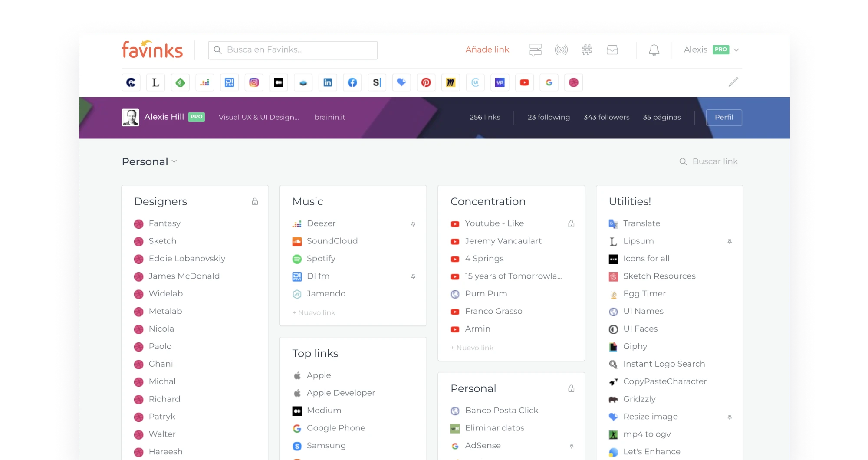Open LinkedIn shortcut in favorites bar

coord(328,82)
